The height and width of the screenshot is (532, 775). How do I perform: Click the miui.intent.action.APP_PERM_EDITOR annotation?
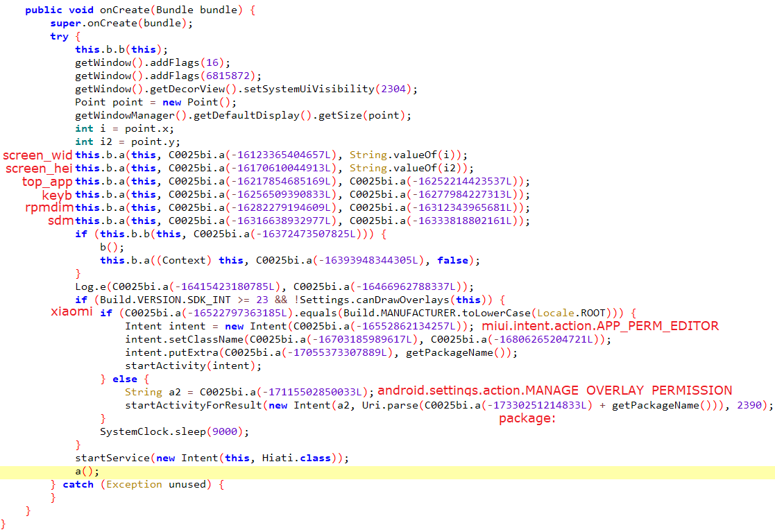pyautogui.click(x=600, y=326)
